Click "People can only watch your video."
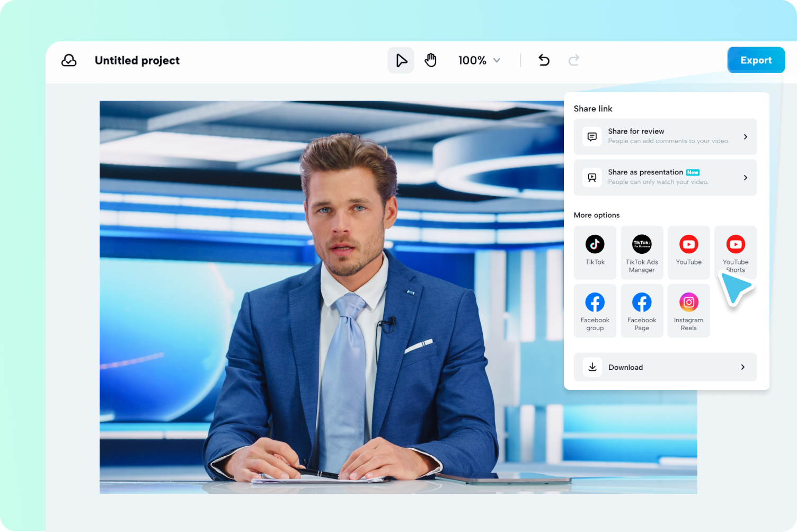The image size is (797, 532). 658,182
